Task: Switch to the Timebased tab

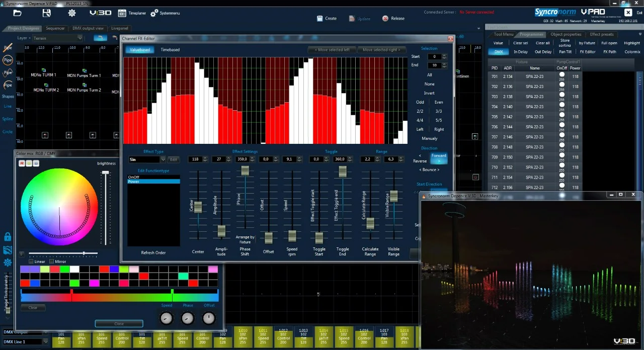Action: [170, 50]
